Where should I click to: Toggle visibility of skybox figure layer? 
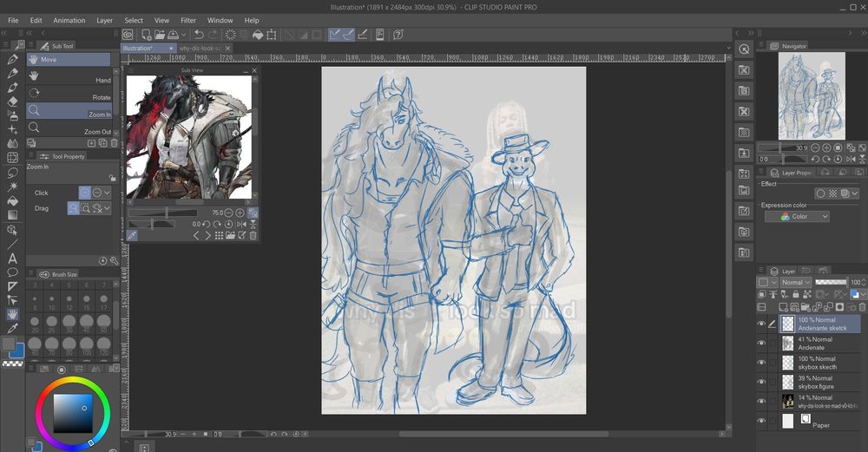(x=761, y=383)
